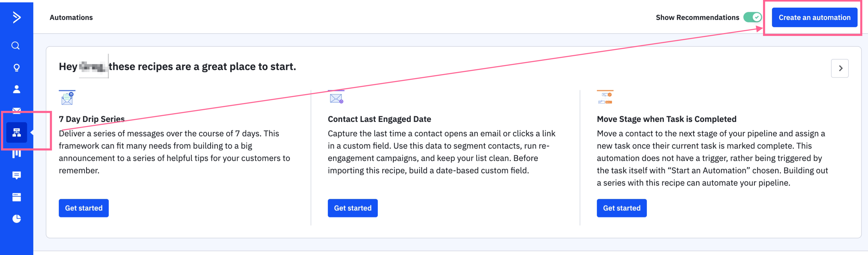Click the 7 Day Drip Series icon

click(x=67, y=98)
